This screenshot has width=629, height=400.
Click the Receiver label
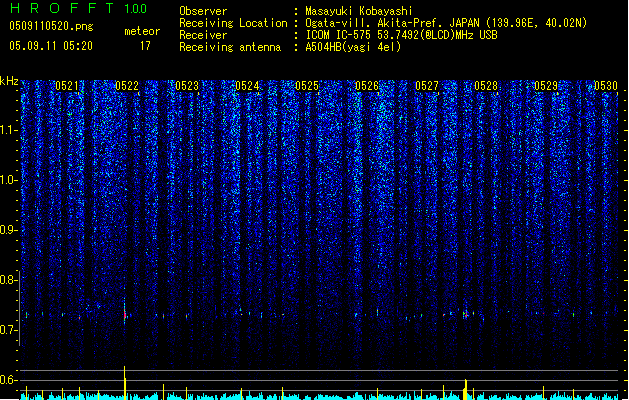click(203, 35)
